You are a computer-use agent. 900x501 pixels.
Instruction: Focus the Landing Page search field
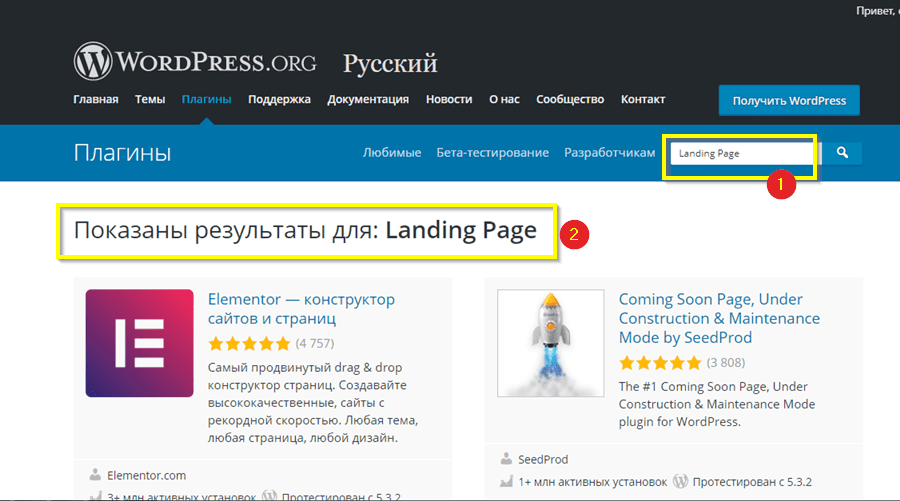click(x=743, y=153)
